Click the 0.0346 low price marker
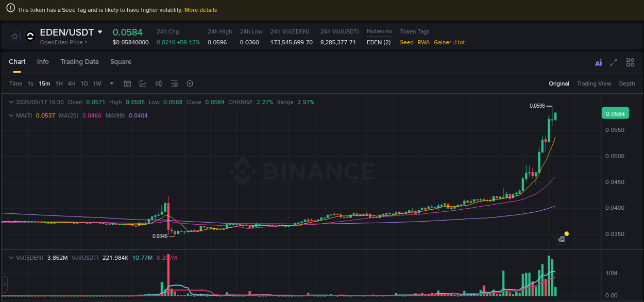Screen dimensions: 644x302 160,236
